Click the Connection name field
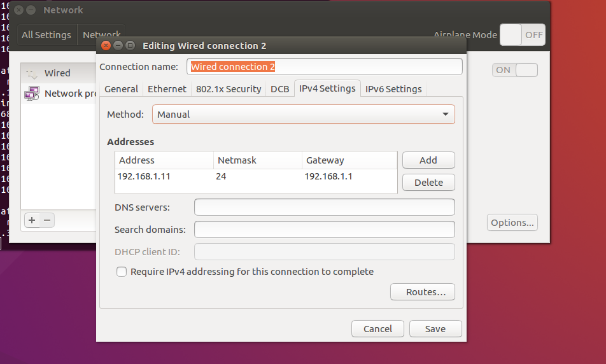This screenshot has height=364, width=606. [x=324, y=66]
